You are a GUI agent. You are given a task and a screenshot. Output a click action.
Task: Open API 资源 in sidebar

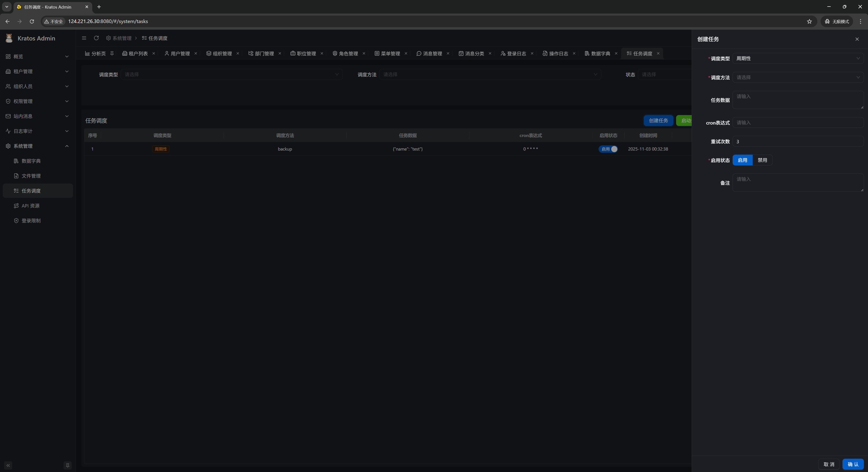[x=30, y=205]
